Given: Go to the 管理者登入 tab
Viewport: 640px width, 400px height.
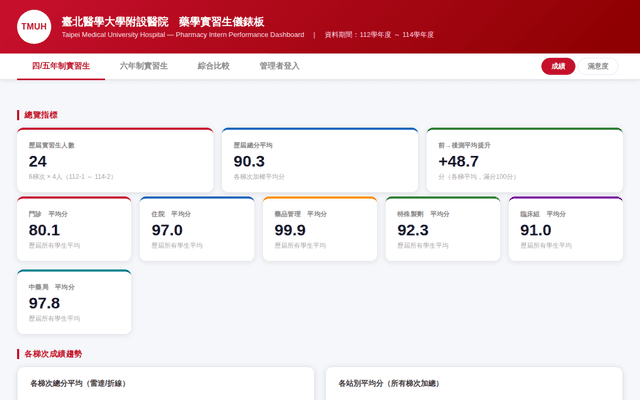Looking at the screenshot, I should 280,66.
